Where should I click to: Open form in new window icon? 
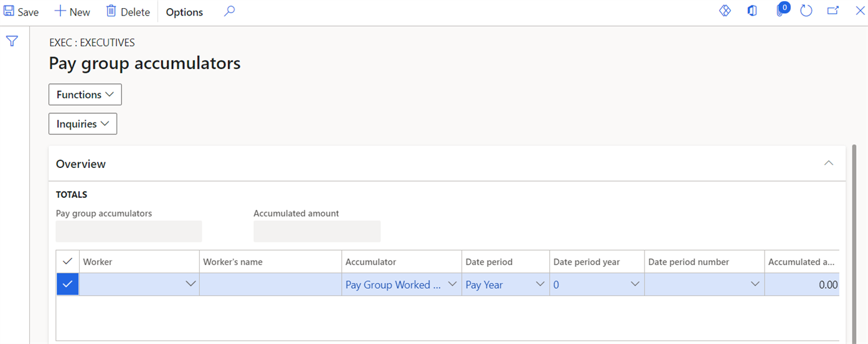coord(833,11)
